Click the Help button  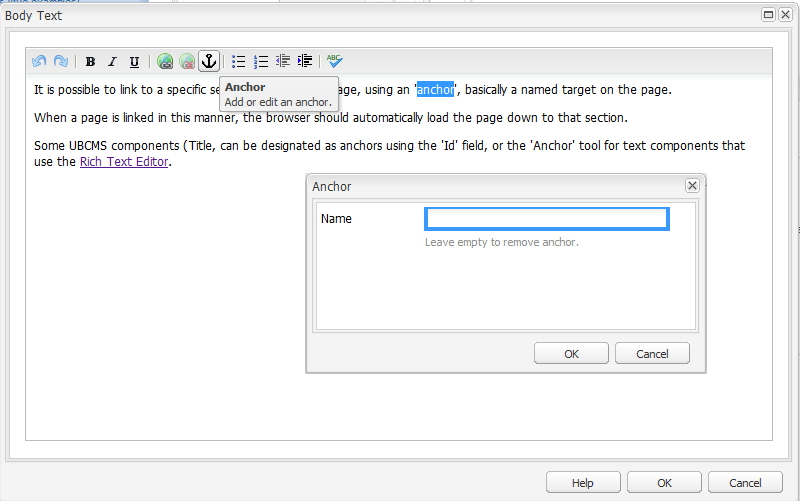pyautogui.click(x=583, y=483)
